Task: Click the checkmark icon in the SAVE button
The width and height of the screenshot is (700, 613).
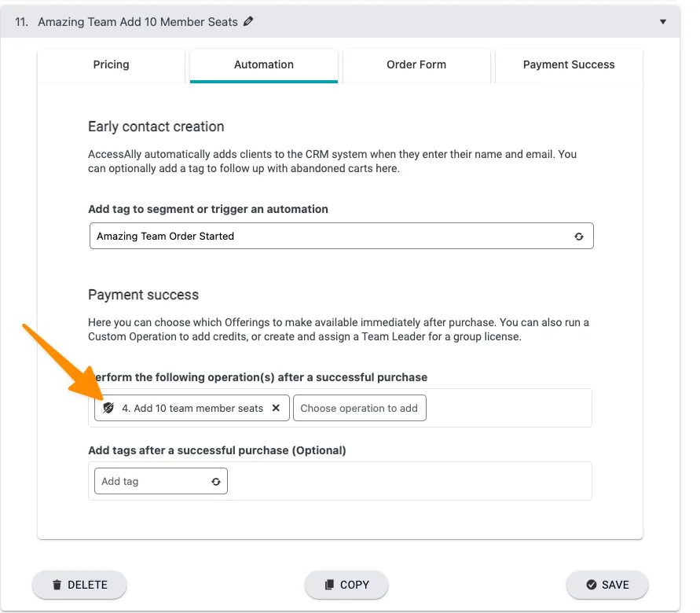Action: (x=590, y=585)
